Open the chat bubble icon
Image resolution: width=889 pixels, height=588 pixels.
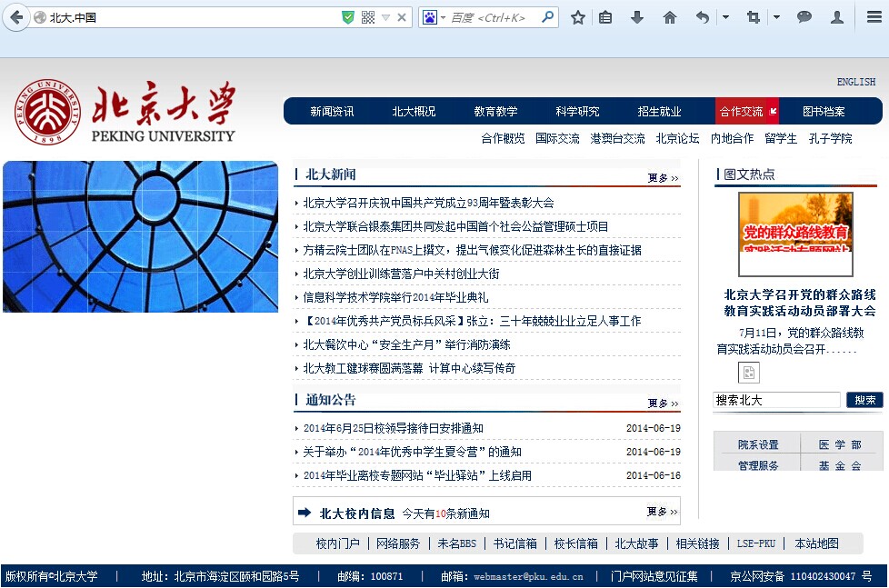click(804, 17)
